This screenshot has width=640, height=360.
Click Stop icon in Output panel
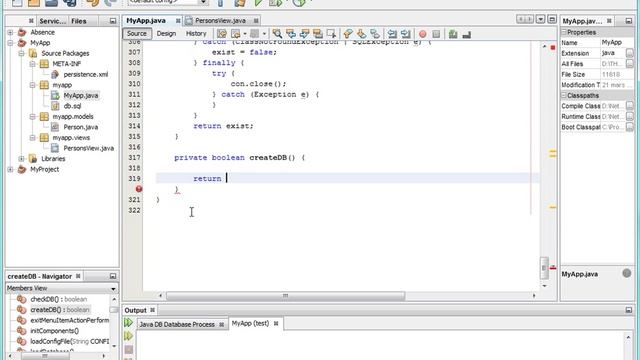129,349
